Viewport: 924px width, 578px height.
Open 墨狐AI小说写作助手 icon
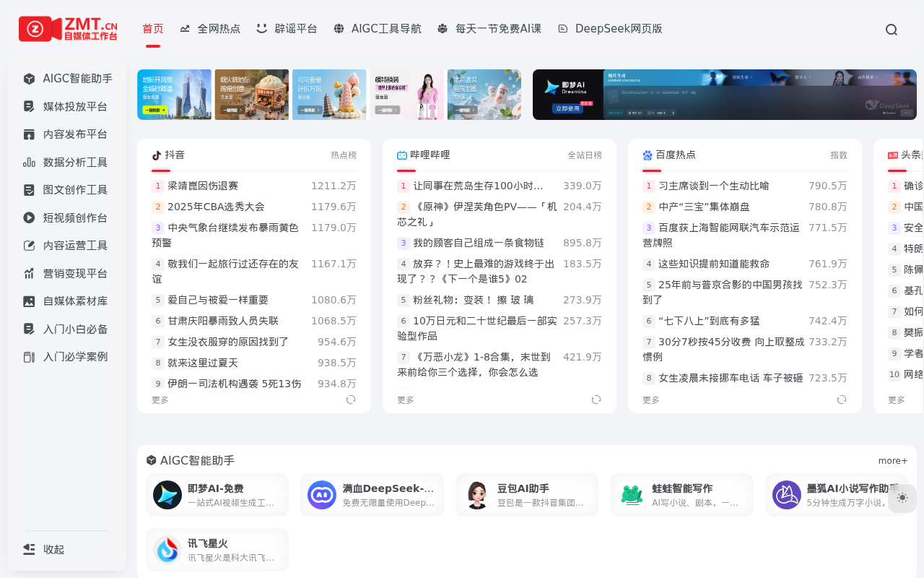[x=787, y=495]
